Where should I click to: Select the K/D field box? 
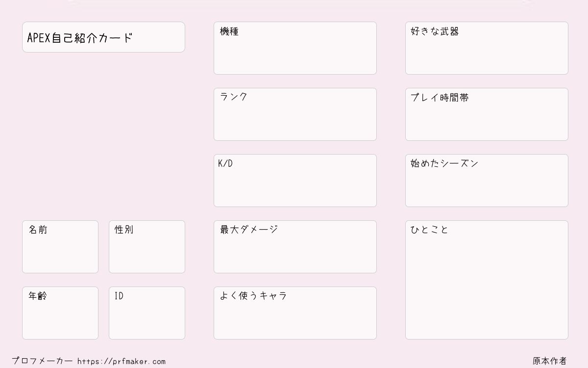pos(295,181)
